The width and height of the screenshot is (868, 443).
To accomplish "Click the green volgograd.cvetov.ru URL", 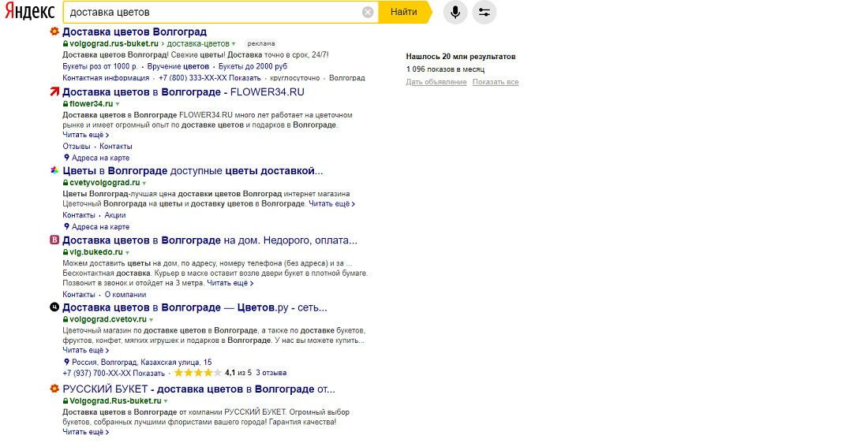I will pyautogui.click(x=108, y=319).
